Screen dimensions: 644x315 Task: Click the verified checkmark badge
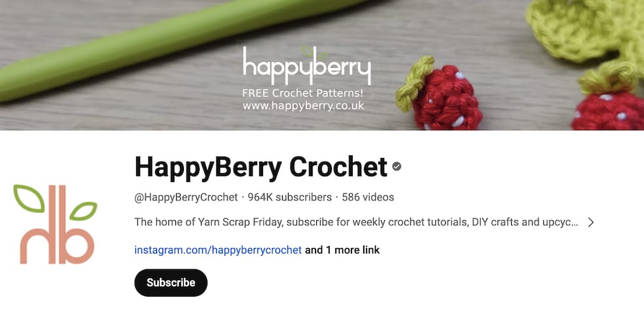pyautogui.click(x=397, y=166)
